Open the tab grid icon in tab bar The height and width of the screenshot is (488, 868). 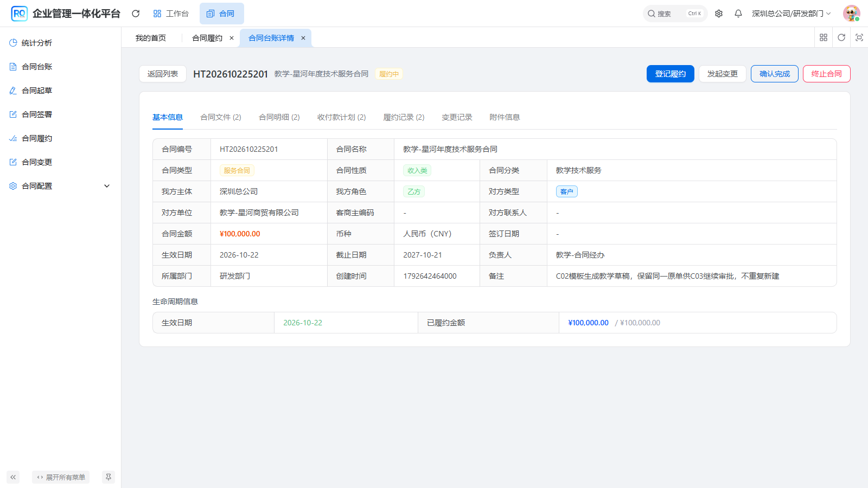(x=824, y=37)
